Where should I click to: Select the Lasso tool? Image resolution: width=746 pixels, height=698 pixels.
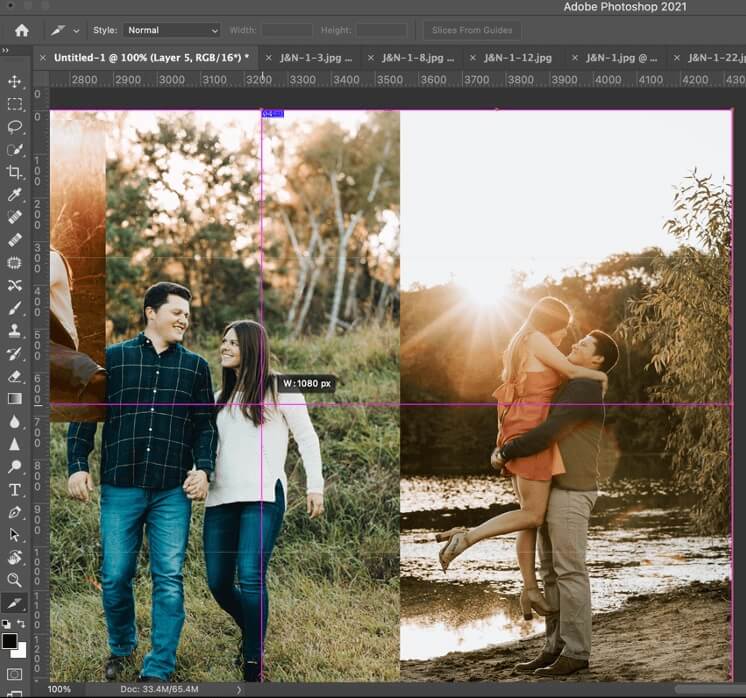coord(15,127)
